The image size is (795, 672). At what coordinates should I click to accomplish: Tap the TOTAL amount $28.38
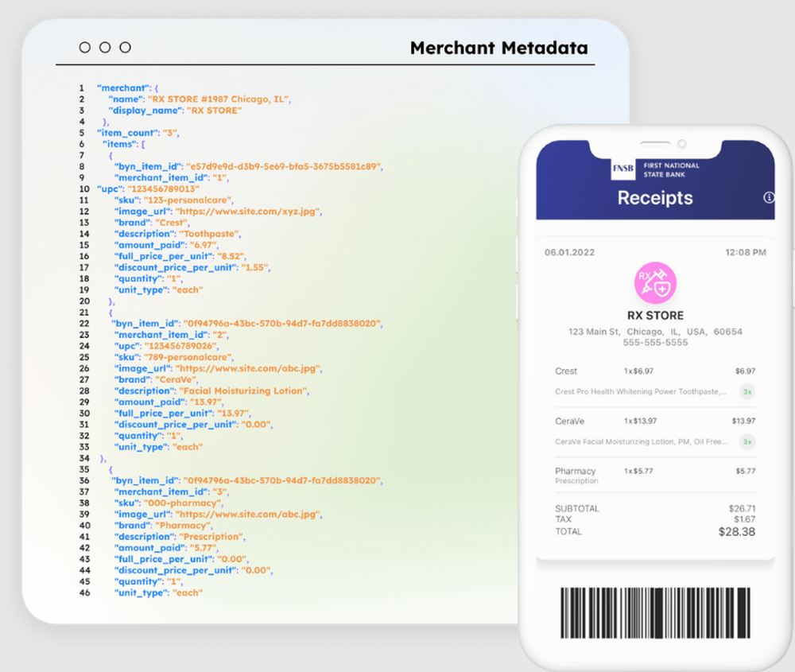(737, 532)
